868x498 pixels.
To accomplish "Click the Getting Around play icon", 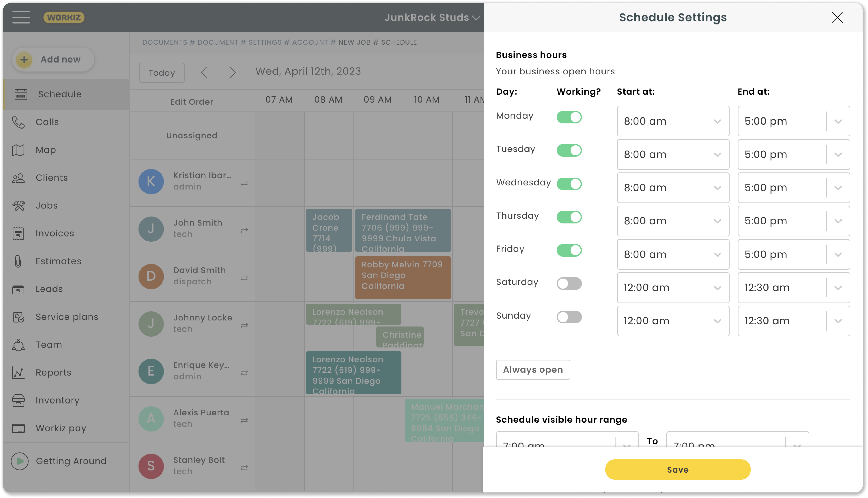I will click(x=20, y=461).
